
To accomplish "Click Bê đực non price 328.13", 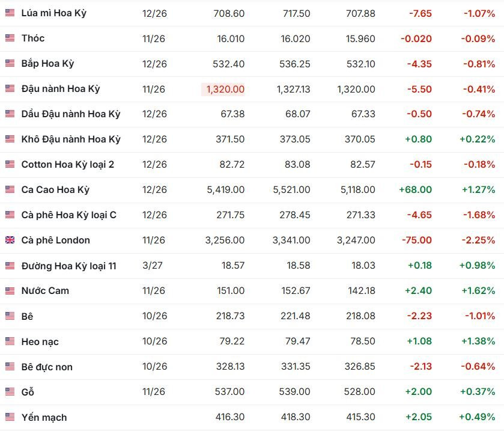I will [x=230, y=366].
